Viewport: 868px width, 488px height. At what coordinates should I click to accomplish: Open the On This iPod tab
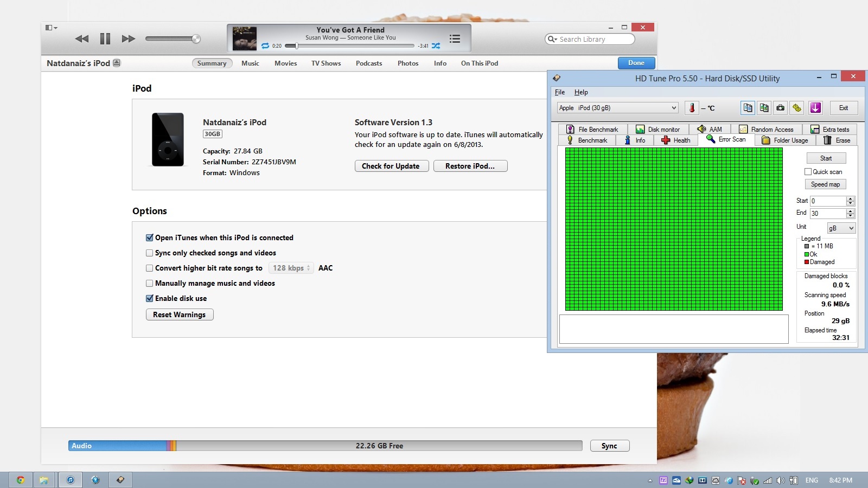click(480, 63)
